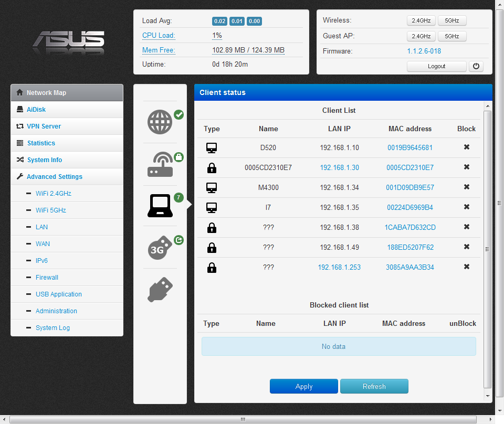Screen dimensions: 504x424
Task: Toggle Guest AP 2.4GHz button
Action: [421, 37]
